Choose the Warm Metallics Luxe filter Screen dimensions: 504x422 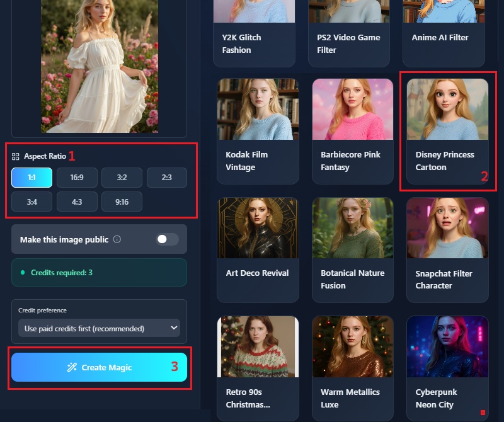tap(352, 368)
